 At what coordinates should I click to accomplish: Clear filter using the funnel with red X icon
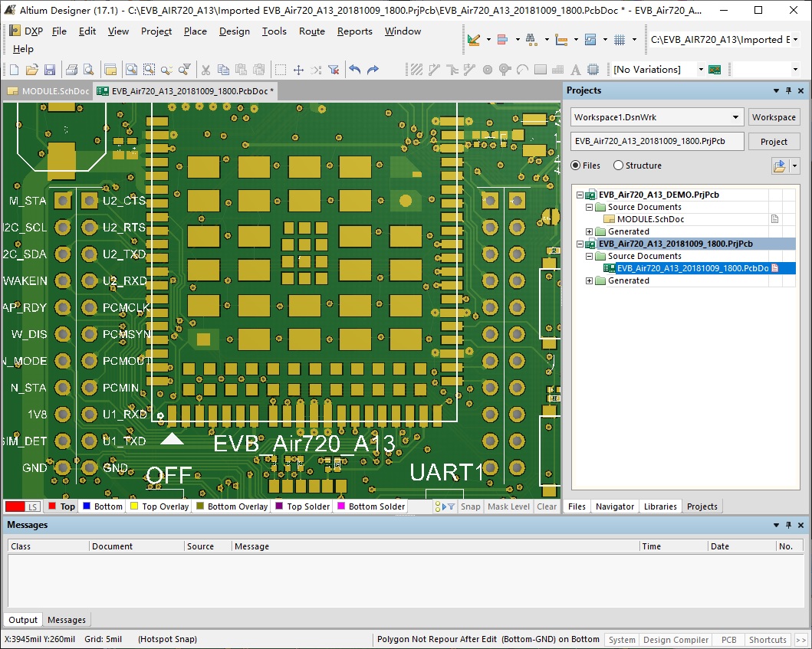tap(334, 70)
